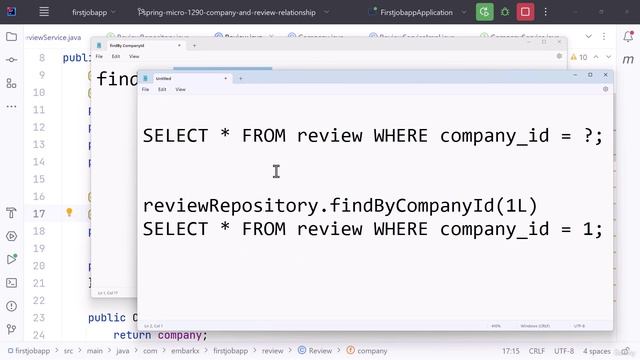Open settings gear in front Notepad window

pos(605,89)
